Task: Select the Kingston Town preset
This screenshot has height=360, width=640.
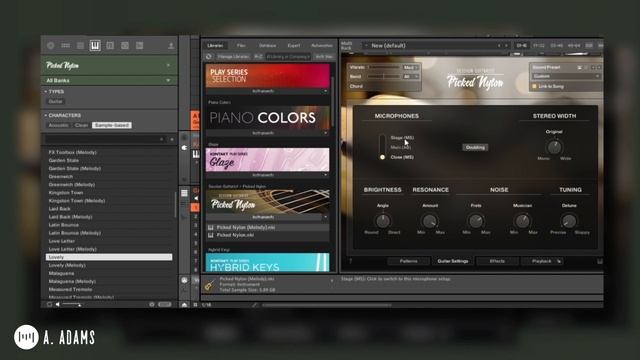Action: (x=109, y=193)
